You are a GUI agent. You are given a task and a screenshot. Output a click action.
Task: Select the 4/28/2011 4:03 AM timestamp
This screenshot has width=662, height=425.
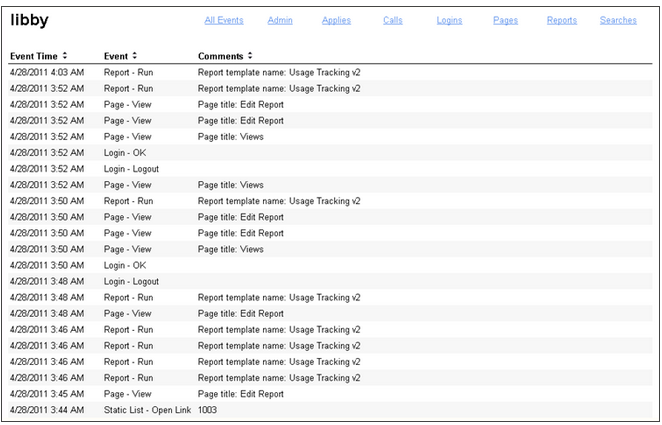(47, 73)
